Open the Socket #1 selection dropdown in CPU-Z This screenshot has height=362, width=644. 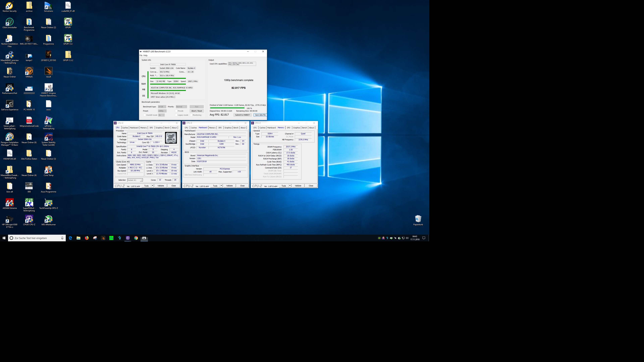(x=135, y=180)
